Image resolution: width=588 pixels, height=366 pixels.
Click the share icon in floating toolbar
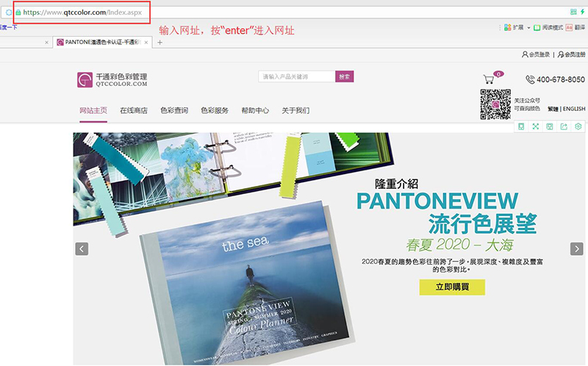564,126
